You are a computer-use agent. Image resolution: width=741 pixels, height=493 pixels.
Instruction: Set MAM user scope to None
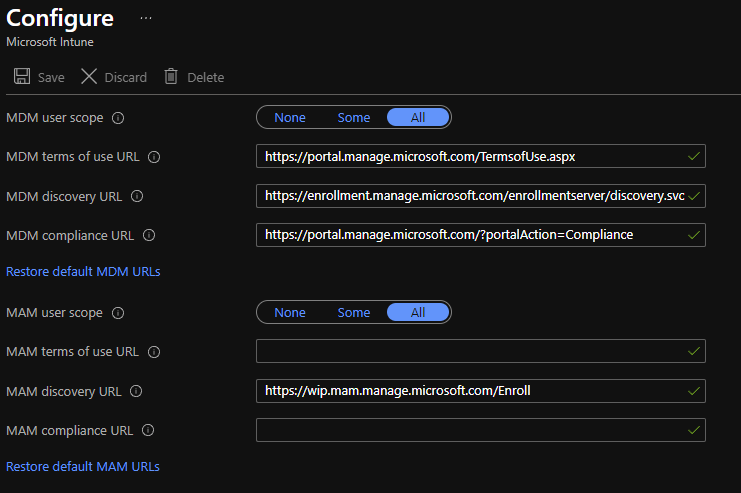tap(290, 313)
